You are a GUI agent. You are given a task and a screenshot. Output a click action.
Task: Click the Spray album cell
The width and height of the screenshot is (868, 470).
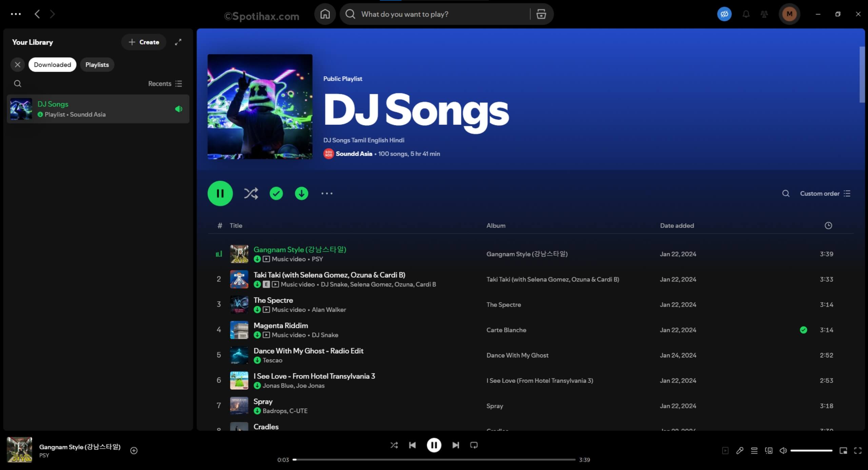[495, 406]
